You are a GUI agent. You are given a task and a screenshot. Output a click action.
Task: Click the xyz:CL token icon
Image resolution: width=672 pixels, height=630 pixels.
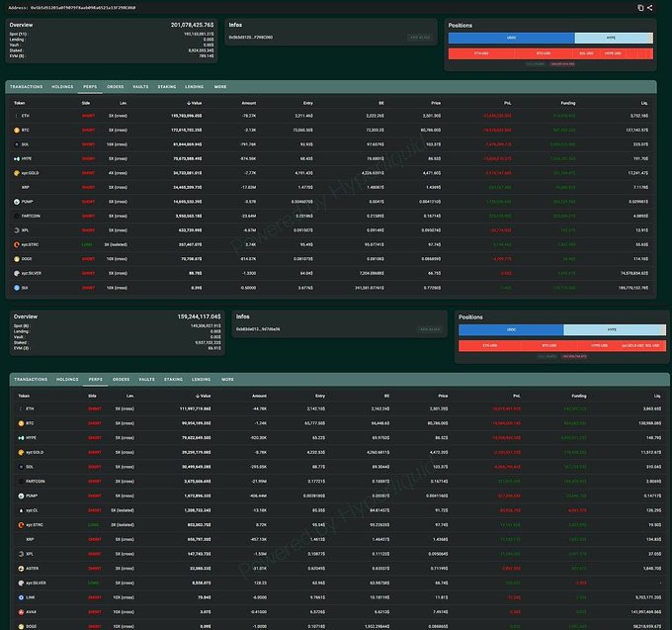coord(21,510)
